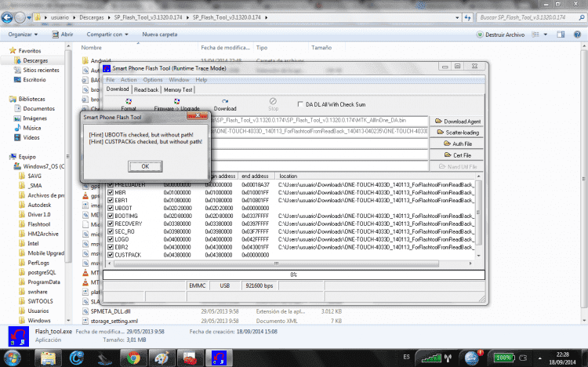Image resolution: width=588 pixels, height=367 pixels.
Task: Uncheck the EBR1 partition checkbox
Action: pyautogui.click(x=111, y=201)
